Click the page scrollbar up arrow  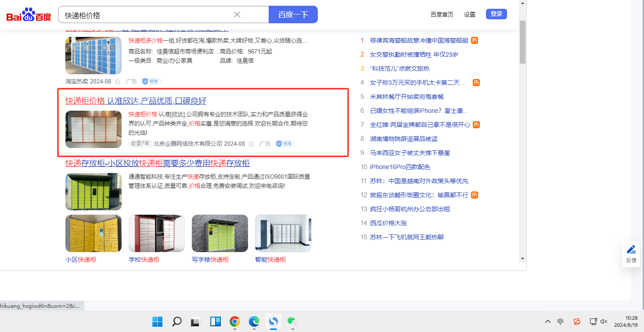(522, 4)
